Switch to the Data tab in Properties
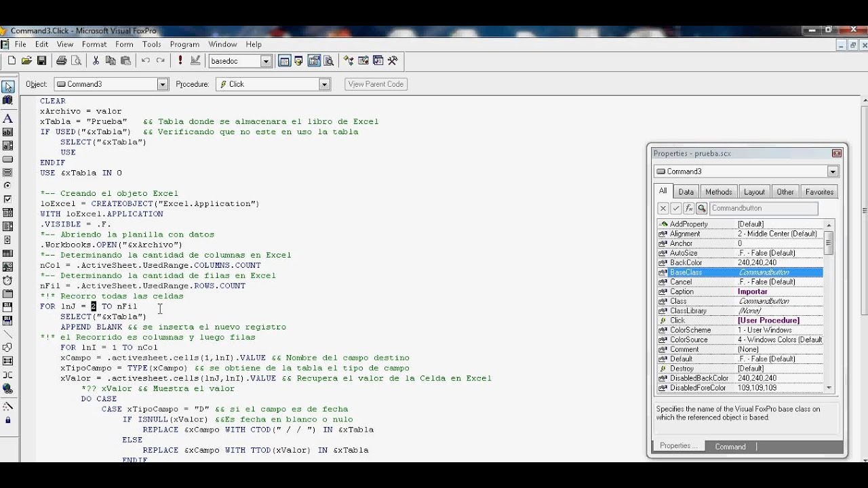This screenshot has height=488, width=868. pyautogui.click(x=686, y=192)
